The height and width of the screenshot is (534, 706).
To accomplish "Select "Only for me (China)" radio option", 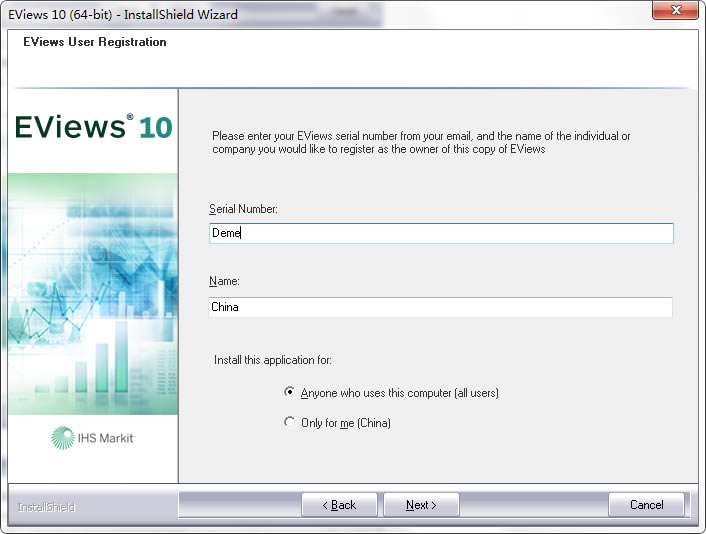I will pos(290,423).
